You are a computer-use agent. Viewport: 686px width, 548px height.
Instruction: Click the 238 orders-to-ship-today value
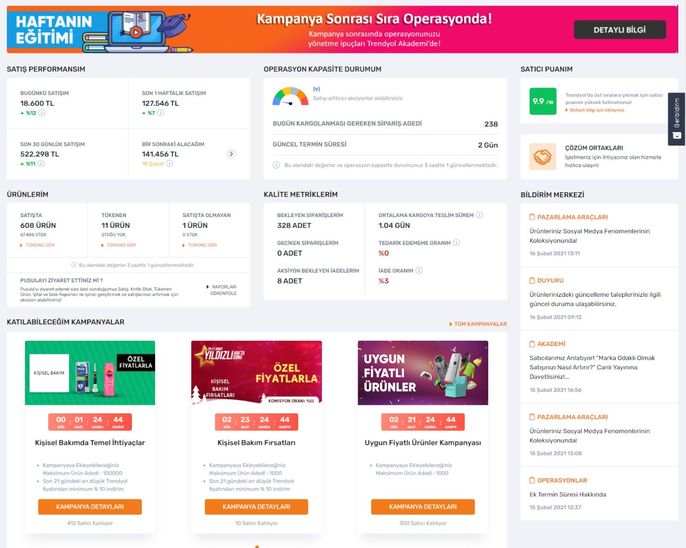491,124
